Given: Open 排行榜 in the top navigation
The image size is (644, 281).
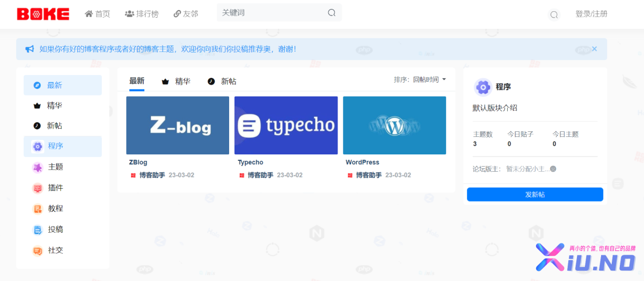Looking at the screenshot, I should (142, 14).
